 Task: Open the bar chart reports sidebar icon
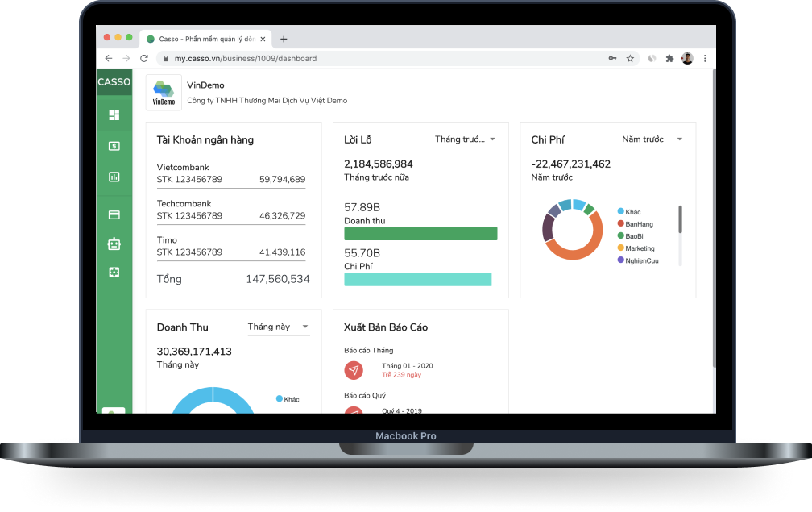pos(114,177)
